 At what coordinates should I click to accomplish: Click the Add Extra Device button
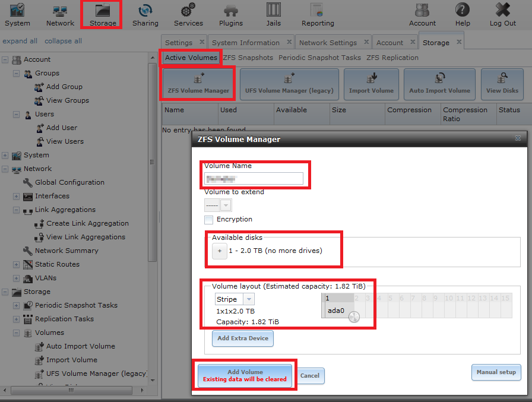tap(243, 338)
